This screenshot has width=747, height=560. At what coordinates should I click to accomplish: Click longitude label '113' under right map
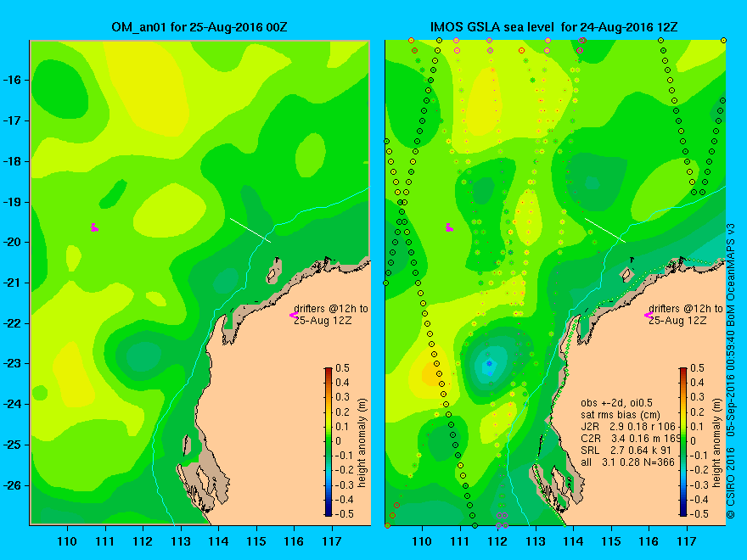pyautogui.click(x=536, y=541)
